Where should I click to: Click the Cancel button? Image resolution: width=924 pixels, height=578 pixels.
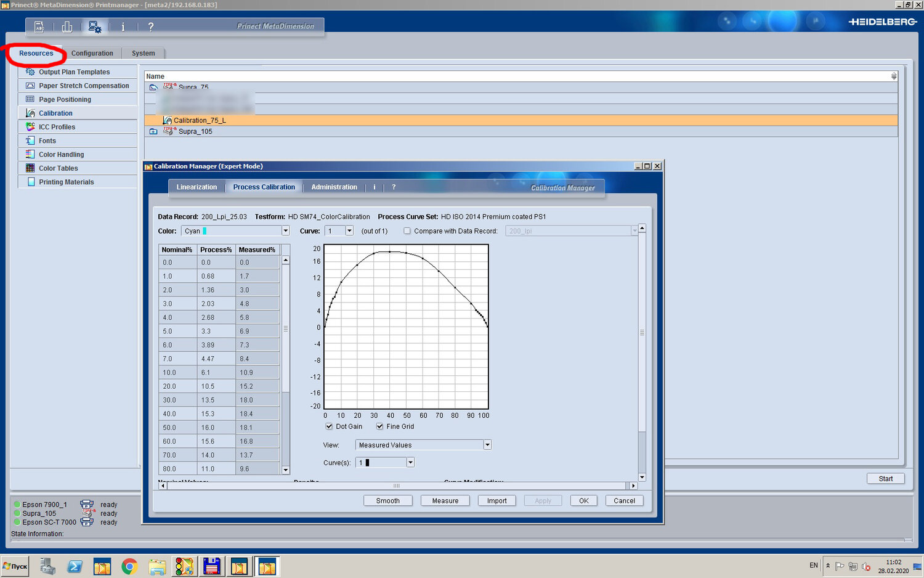point(625,501)
